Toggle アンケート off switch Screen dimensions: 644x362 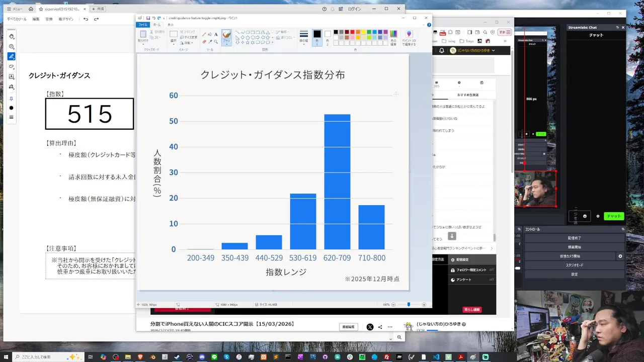492,280
